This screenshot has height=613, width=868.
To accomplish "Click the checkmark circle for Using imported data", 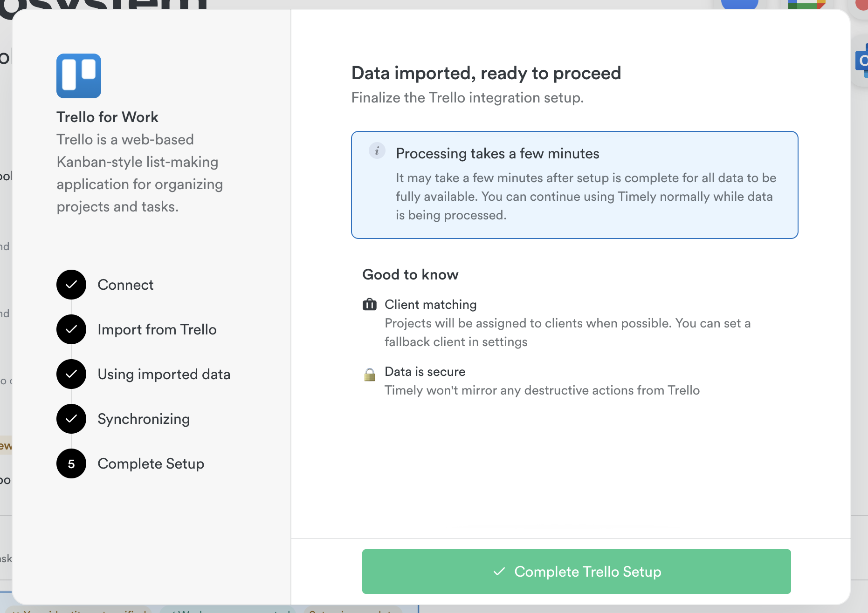I will (71, 374).
